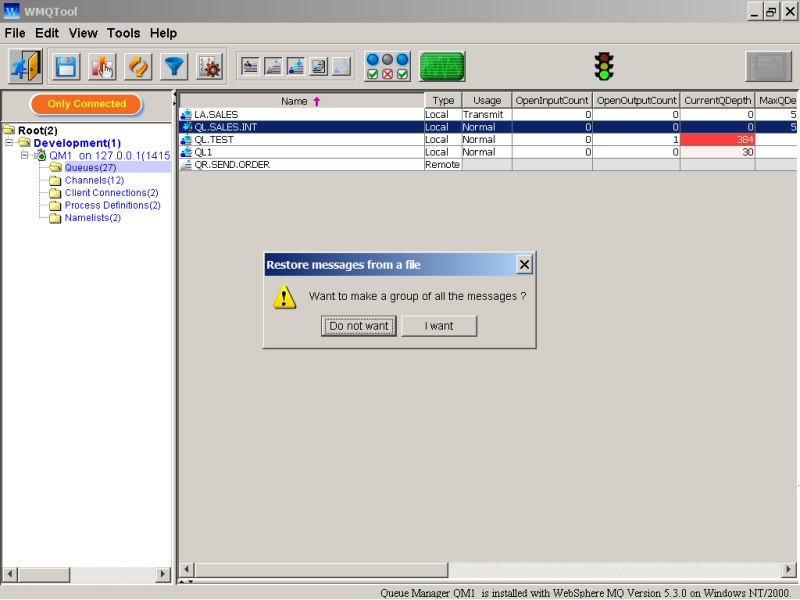Close the Restore messages dialog
Viewport: 800px width, 600px height.
524,264
